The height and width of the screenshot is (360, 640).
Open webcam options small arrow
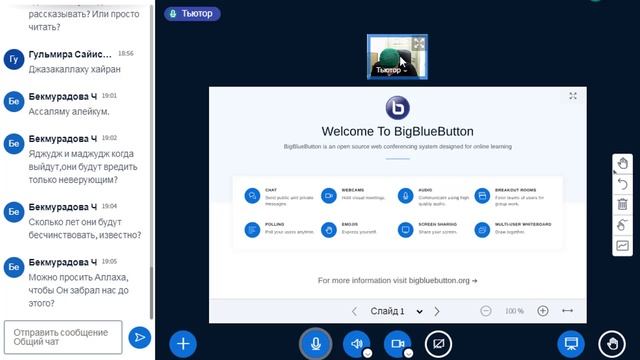click(408, 353)
